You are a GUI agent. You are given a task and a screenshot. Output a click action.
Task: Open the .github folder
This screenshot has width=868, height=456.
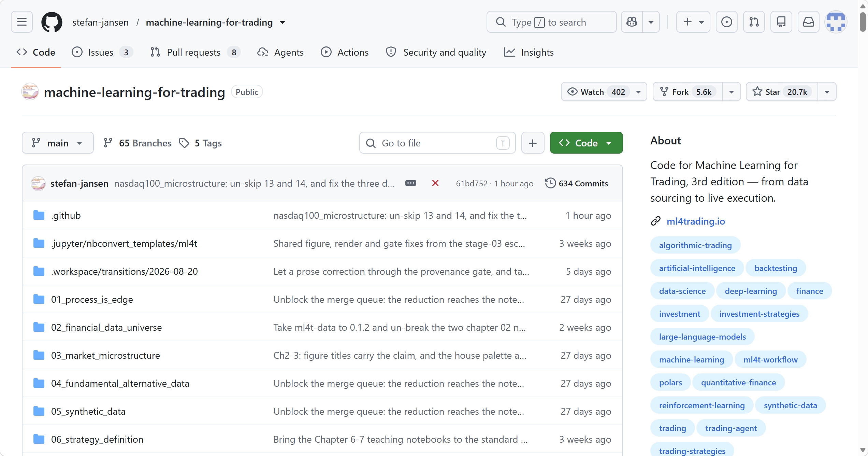pyautogui.click(x=66, y=215)
